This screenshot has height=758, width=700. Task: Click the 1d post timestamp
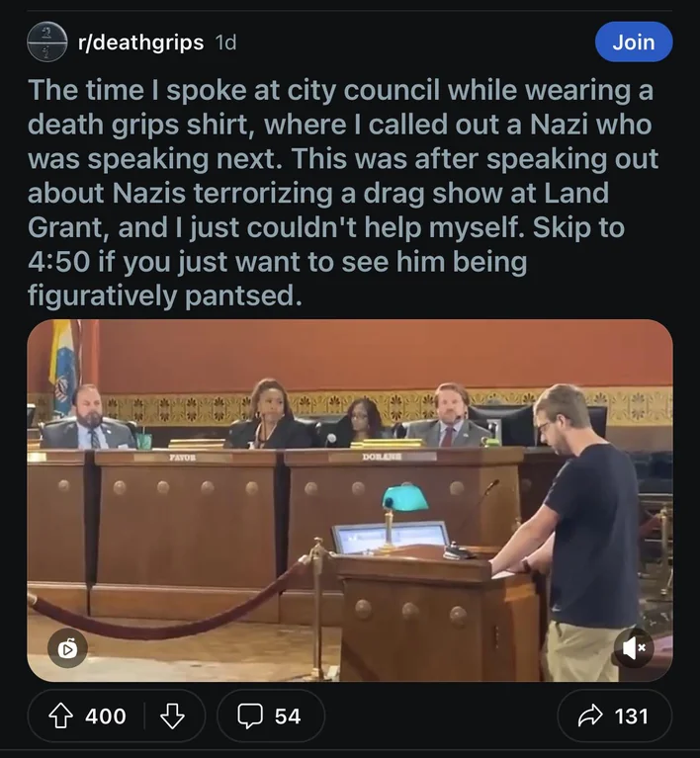pos(226,42)
